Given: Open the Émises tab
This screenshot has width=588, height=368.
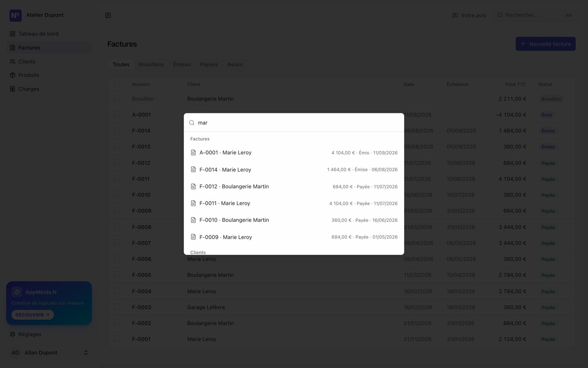Looking at the screenshot, I should [x=182, y=64].
